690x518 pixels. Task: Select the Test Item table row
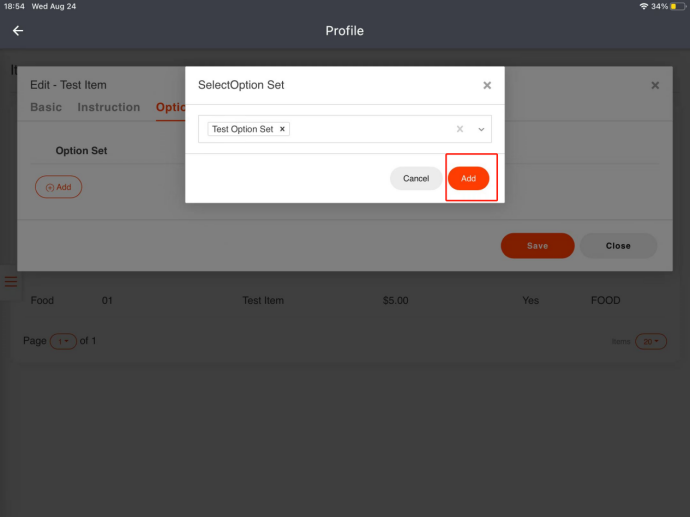(263, 300)
